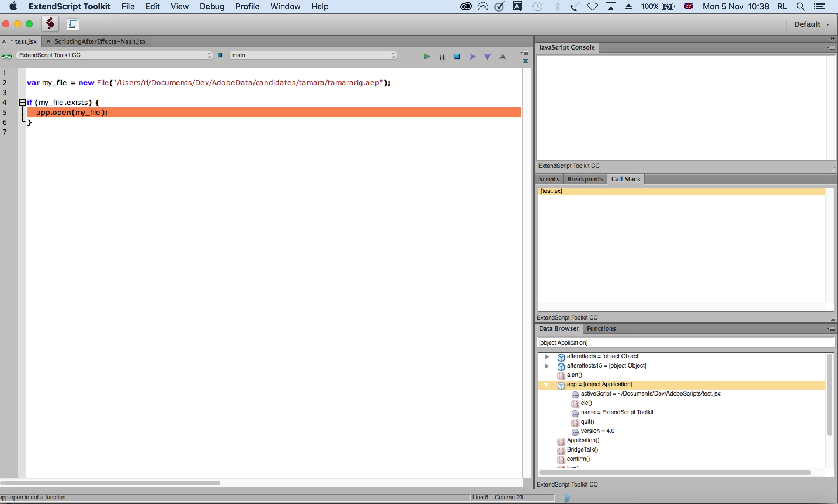Expand the aftereffects tree node

[x=546, y=356]
